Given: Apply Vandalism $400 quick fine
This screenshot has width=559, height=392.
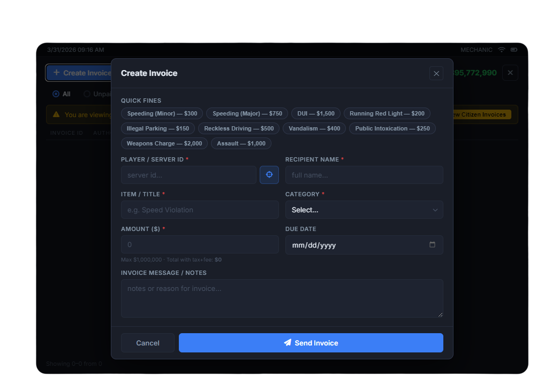Looking at the screenshot, I should pos(314,128).
